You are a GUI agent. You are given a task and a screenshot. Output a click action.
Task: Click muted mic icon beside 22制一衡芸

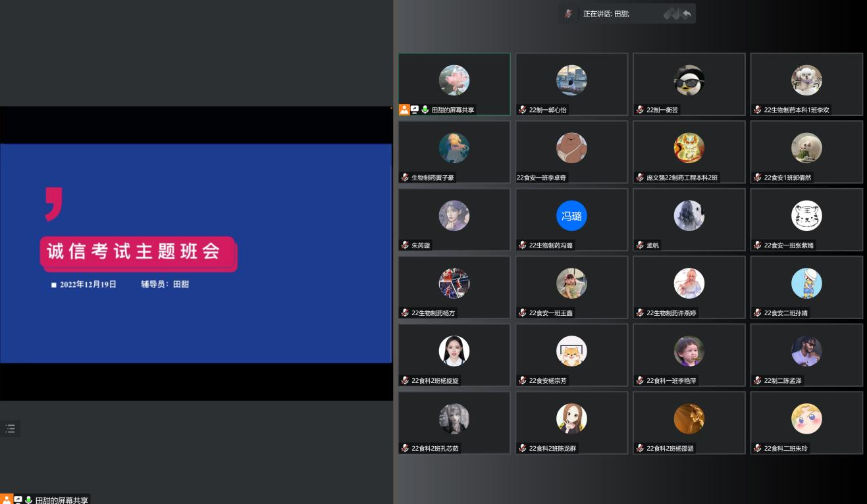pyautogui.click(x=640, y=110)
